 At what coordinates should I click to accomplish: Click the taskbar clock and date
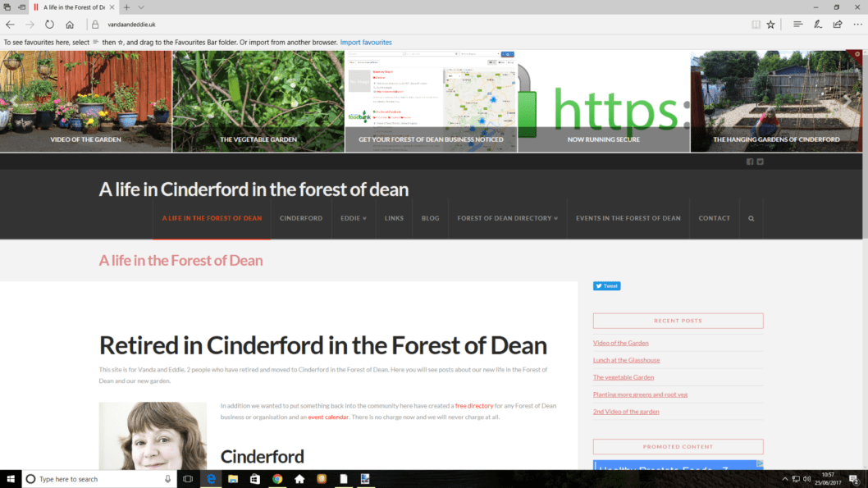point(828,479)
